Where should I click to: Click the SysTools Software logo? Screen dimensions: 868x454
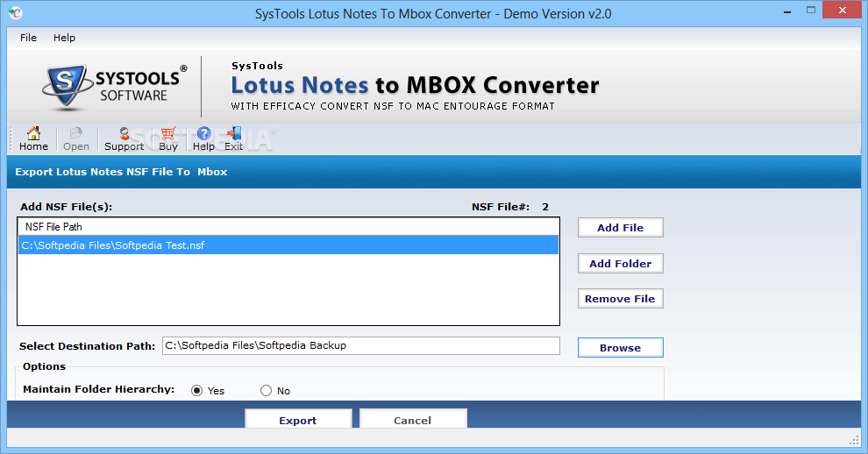(x=115, y=86)
